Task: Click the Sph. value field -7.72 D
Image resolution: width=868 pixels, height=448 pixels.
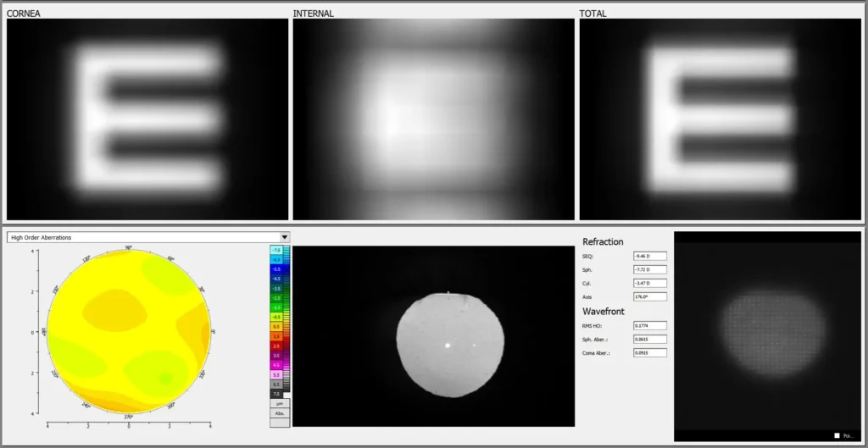Action: pyautogui.click(x=650, y=269)
